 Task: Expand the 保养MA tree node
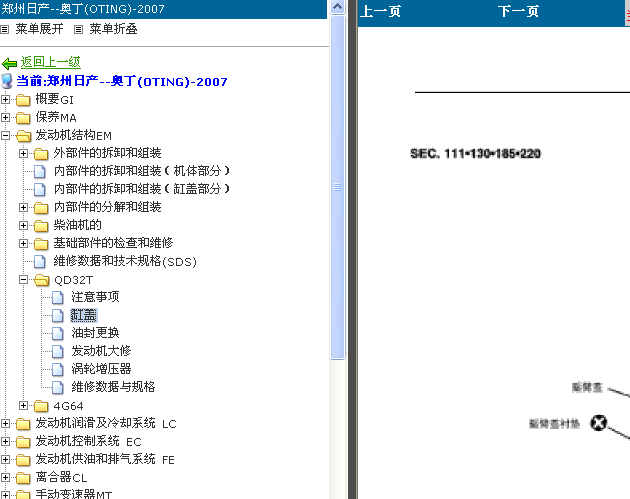click(5, 117)
